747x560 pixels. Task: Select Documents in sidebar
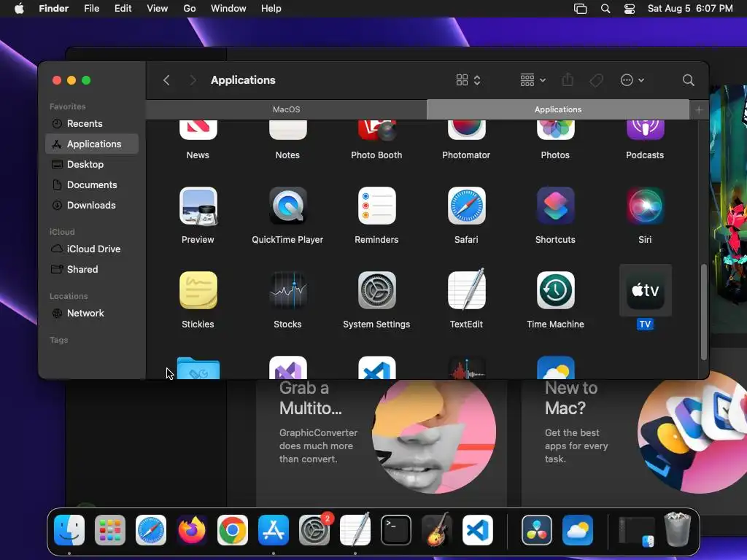(x=92, y=184)
